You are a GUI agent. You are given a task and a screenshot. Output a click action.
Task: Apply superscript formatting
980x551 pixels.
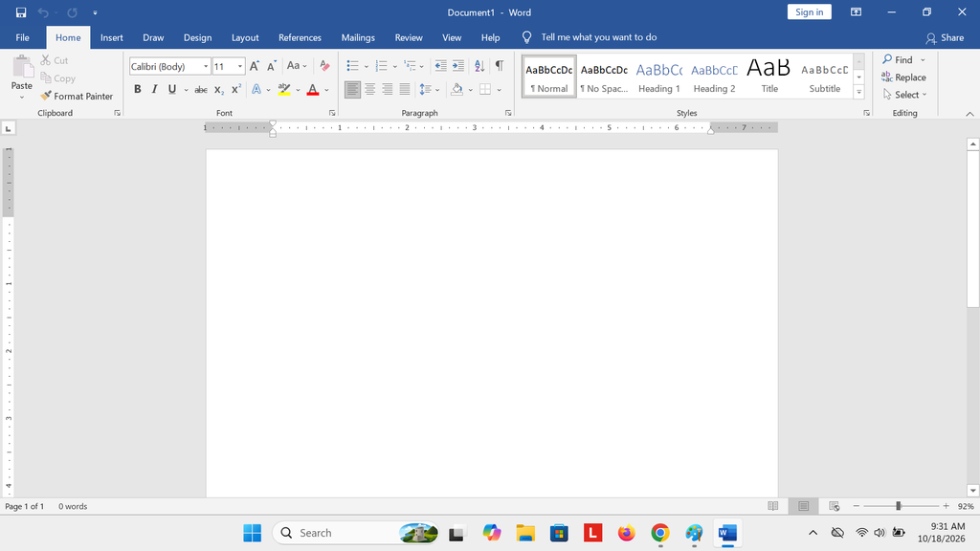click(236, 89)
